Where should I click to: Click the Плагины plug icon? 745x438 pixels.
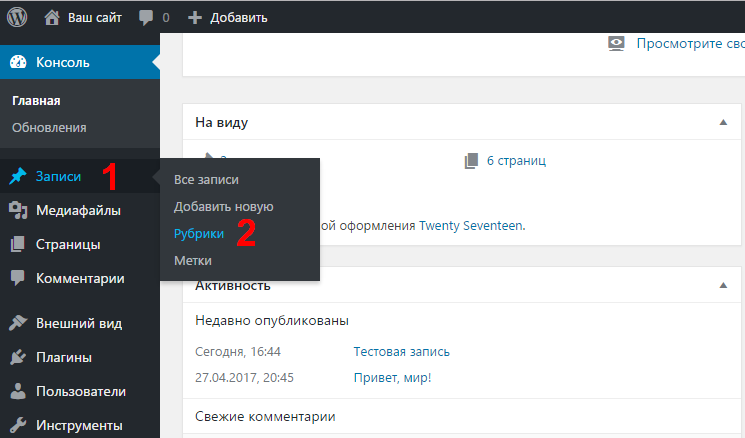18,357
